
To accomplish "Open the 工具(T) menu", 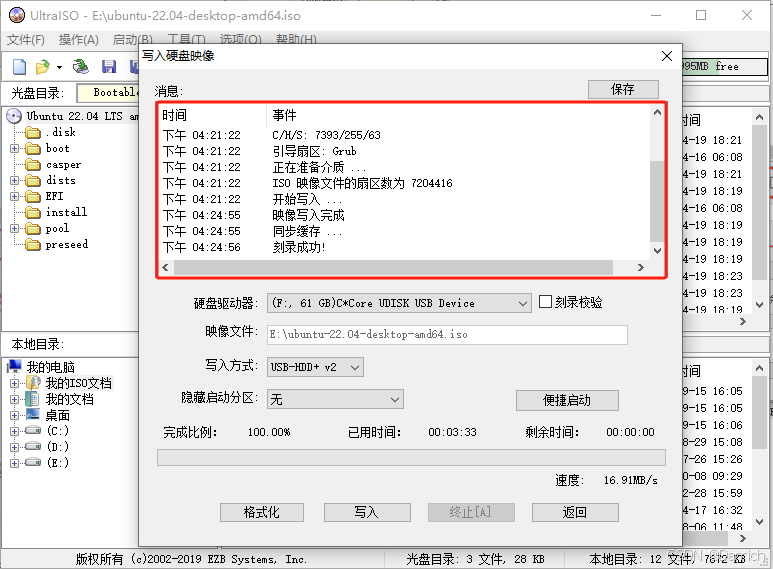I will pos(186,39).
